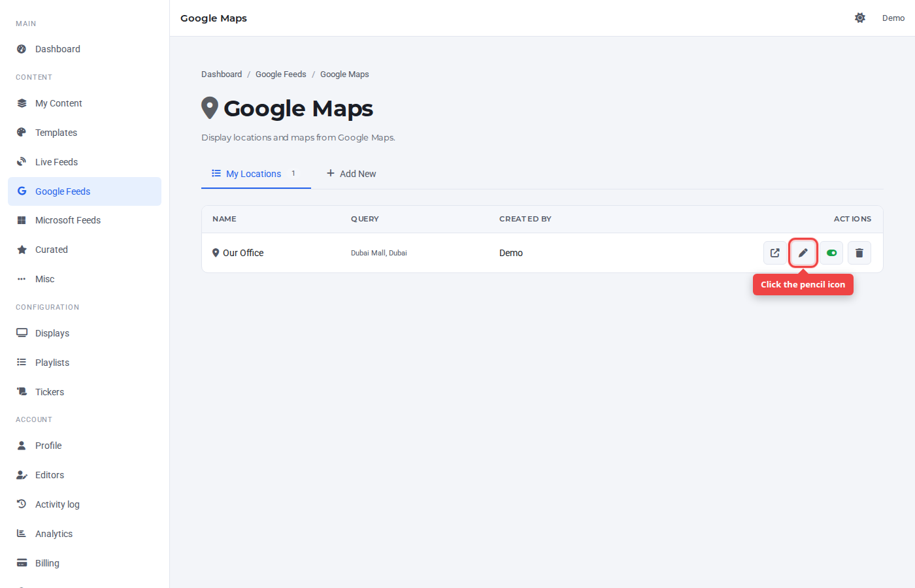
Task: Click the Microsoft Feeds windows icon
Action: [x=22, y=220]
